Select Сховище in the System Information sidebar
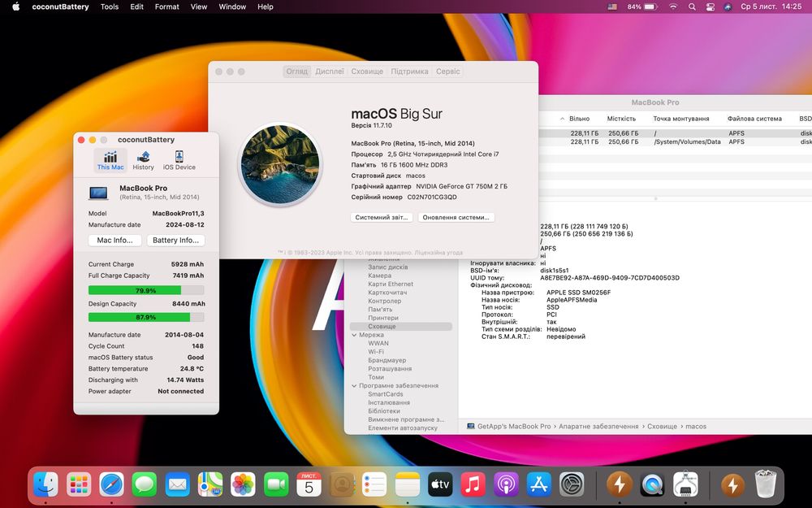 pos(401,327)
